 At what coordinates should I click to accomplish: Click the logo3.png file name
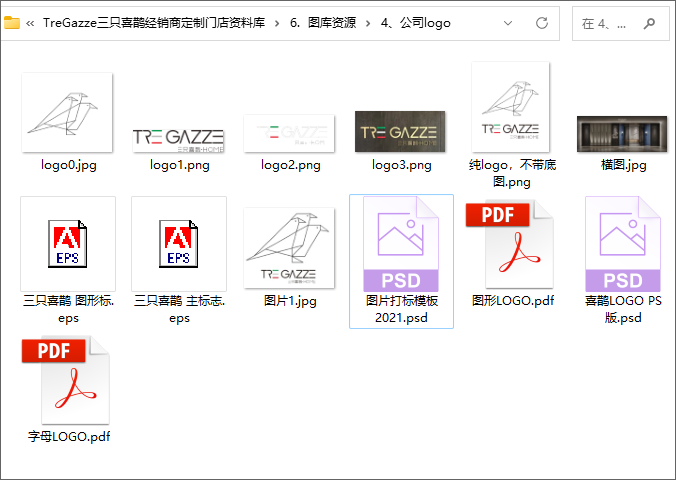[x=402, y=165]
